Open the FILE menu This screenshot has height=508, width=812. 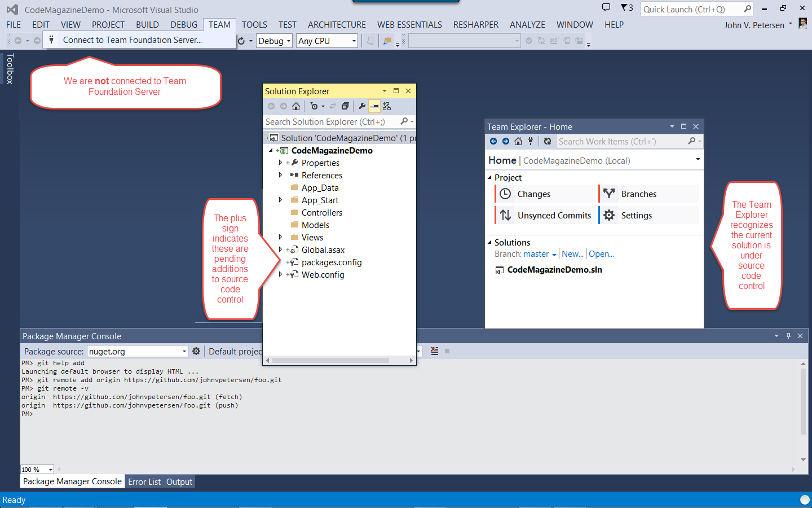[x=14, y=24]
